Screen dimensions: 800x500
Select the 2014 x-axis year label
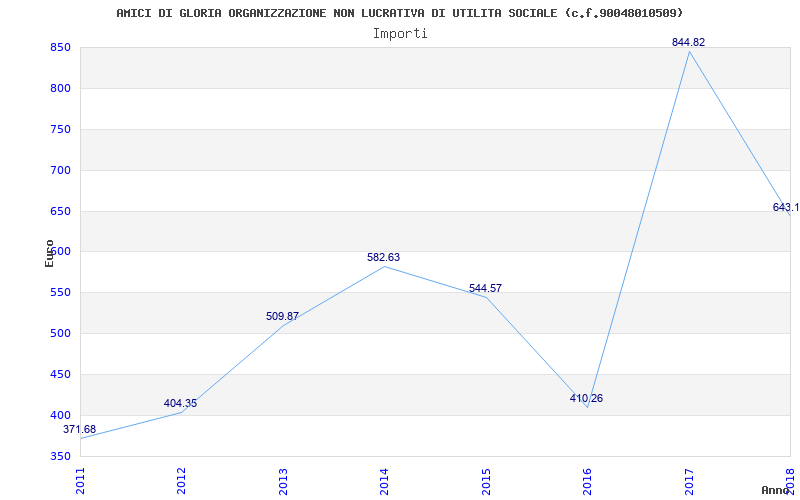pos(384,482)
